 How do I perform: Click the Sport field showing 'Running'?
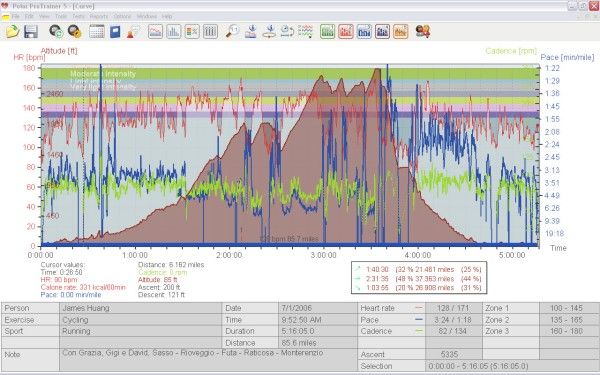click(140, 331)
